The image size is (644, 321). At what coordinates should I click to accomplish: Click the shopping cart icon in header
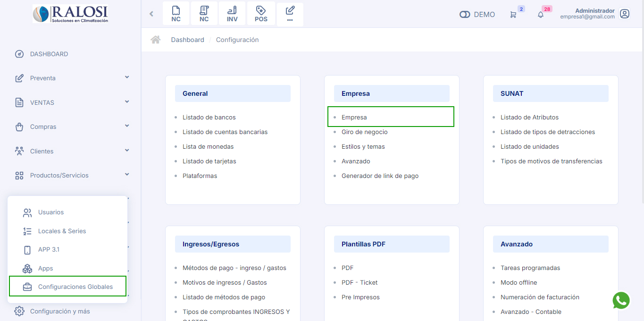click(x=513, y=15)
